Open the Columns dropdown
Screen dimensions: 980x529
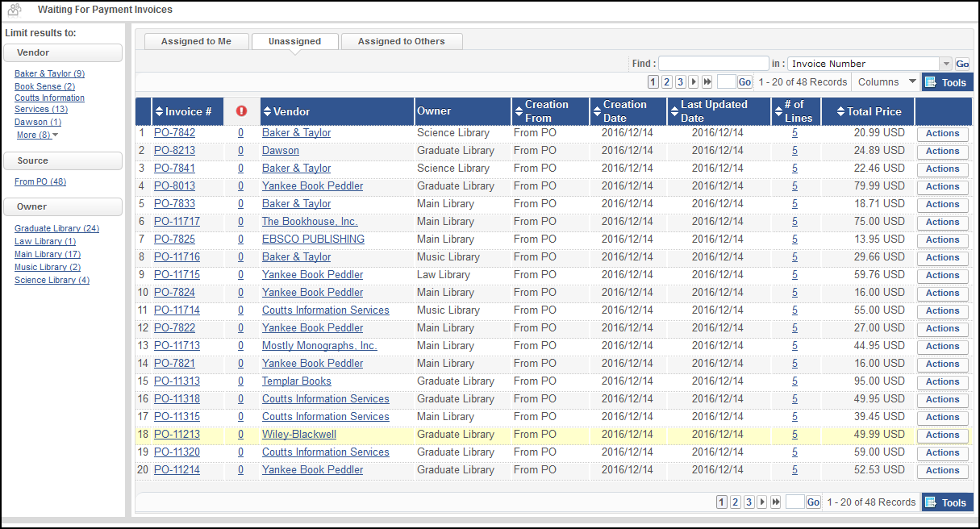(887, 82)
